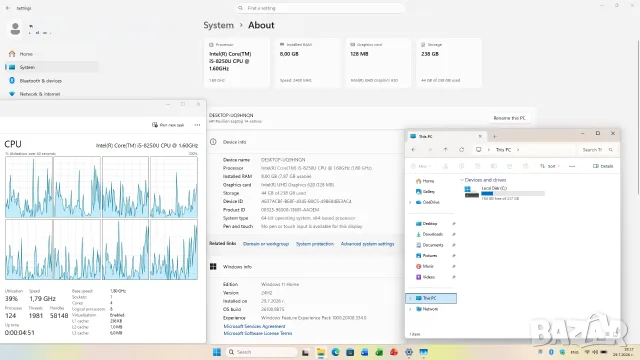Open Pictures quick access folder
Viewport: 640px width, 360px height.
[426, 256]
